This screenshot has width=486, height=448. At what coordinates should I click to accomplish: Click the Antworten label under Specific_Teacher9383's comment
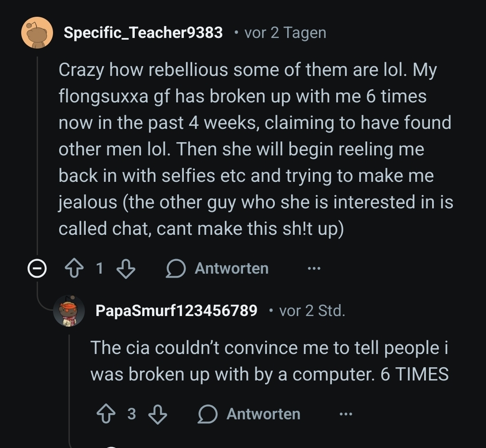coord(232,268)
